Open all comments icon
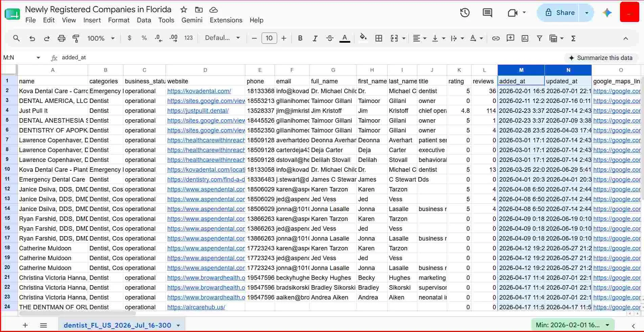The image size is (644, 332). 487,13
